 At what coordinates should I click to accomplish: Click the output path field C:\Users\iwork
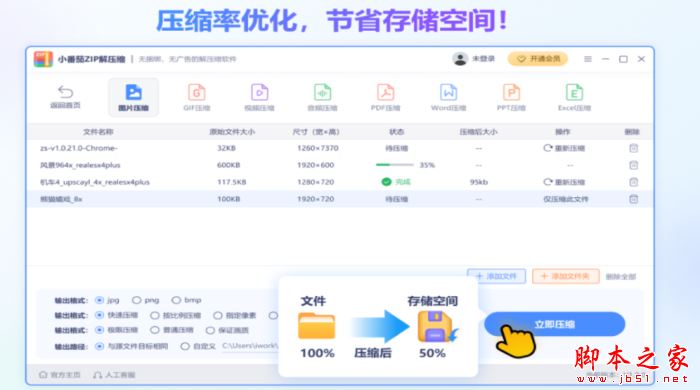(250, 346)
